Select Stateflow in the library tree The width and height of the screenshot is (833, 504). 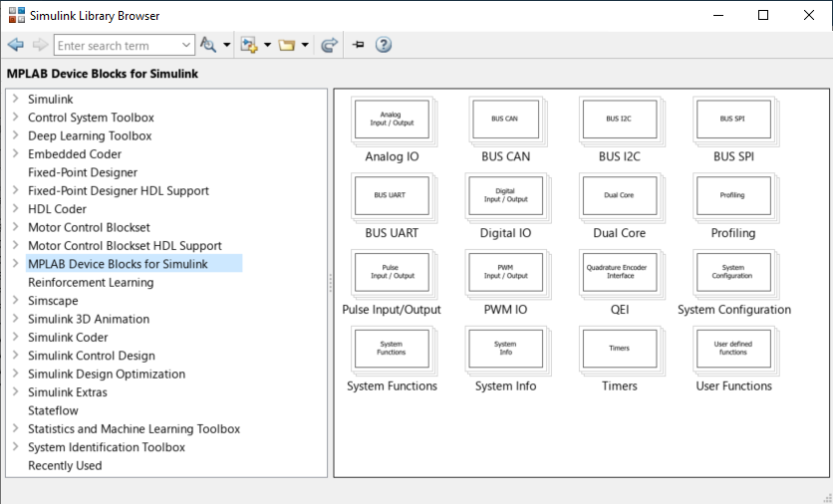click(53, 410)
